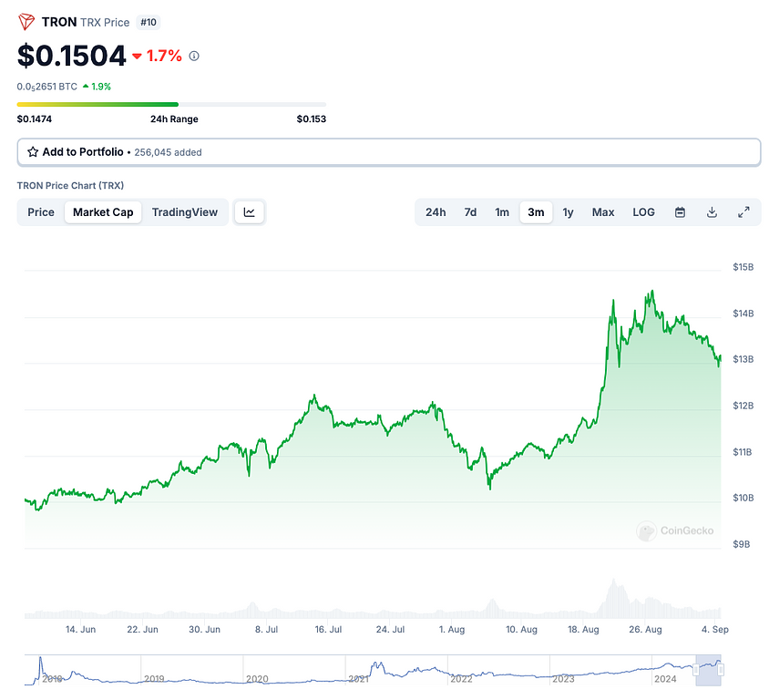Image resolution: width=769 pixels, height=700 pixels.
Task: Select the Market Cap tab
Action: 103,212
